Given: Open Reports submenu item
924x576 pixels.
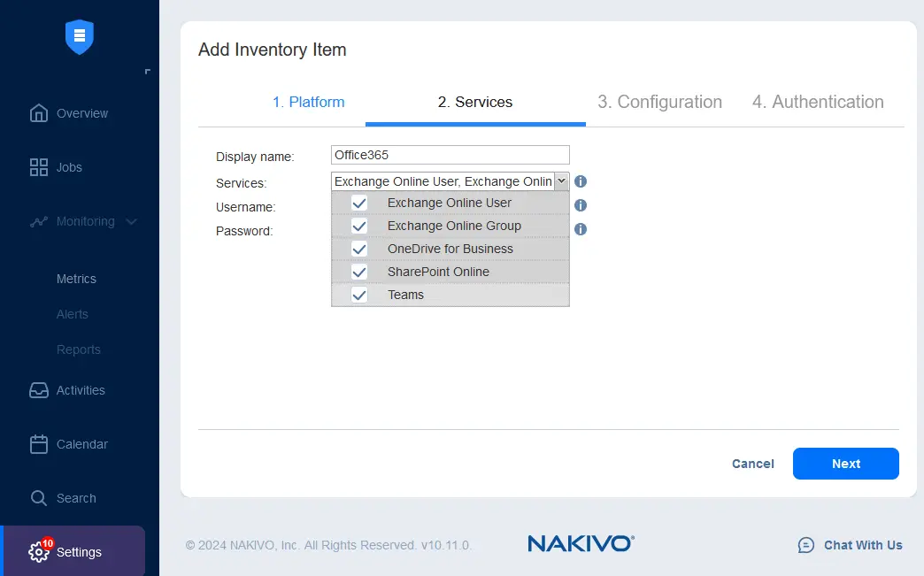Looking at the screenshot, I should click(x=79, y=349).
